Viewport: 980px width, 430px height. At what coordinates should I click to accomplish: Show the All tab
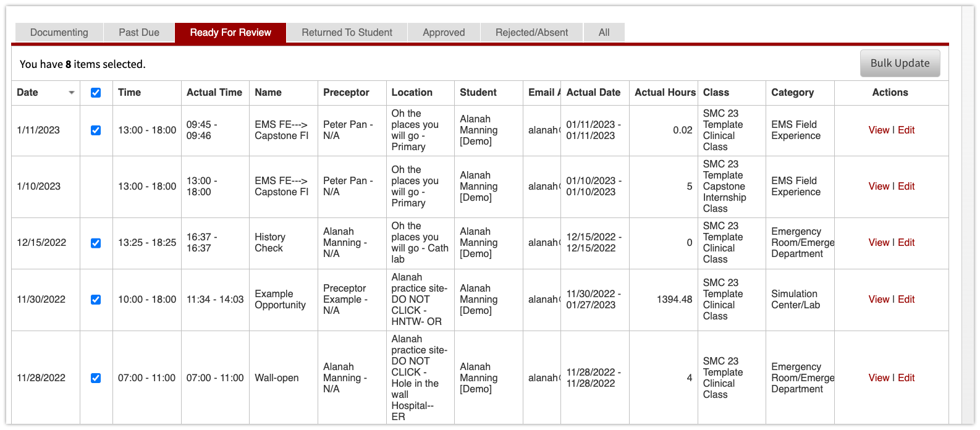point(604,33)
